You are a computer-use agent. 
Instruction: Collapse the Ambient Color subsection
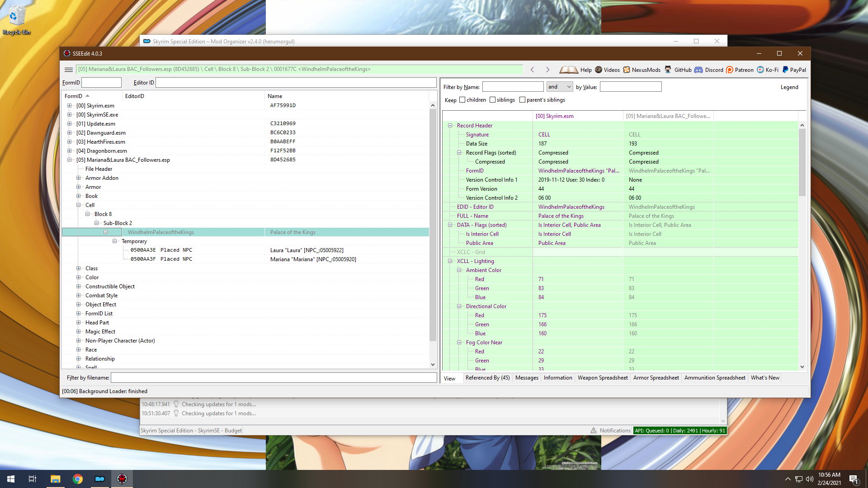pos(459,270)
